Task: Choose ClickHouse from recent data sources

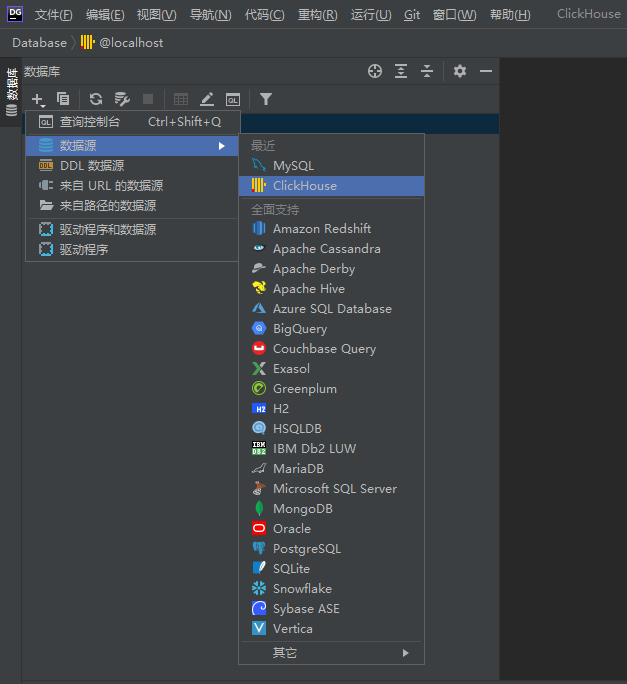Action: [x=332, y=186]
